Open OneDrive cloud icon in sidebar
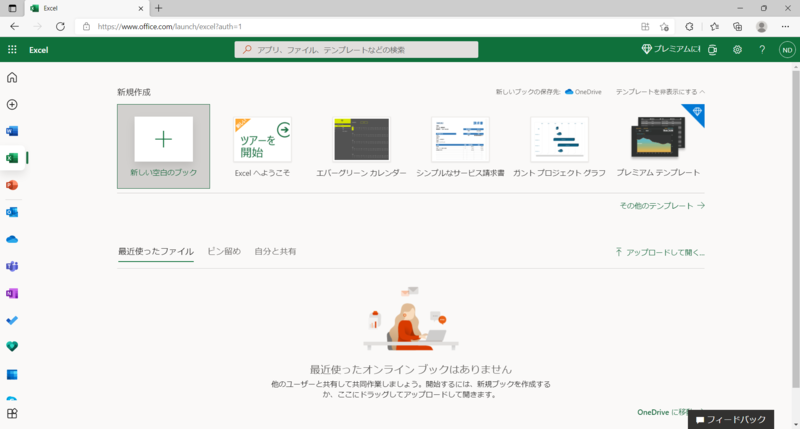The image size is (800, 429). (12, 239)
